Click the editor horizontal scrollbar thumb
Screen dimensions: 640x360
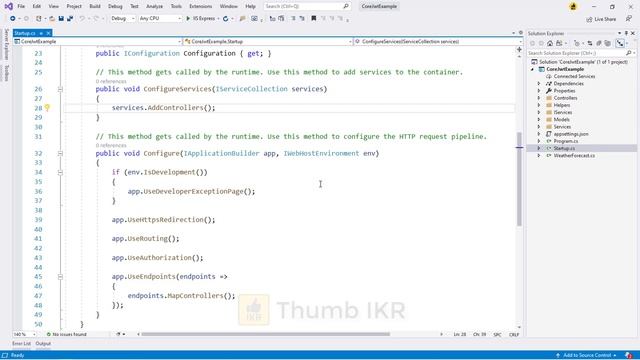click(265, 334)
